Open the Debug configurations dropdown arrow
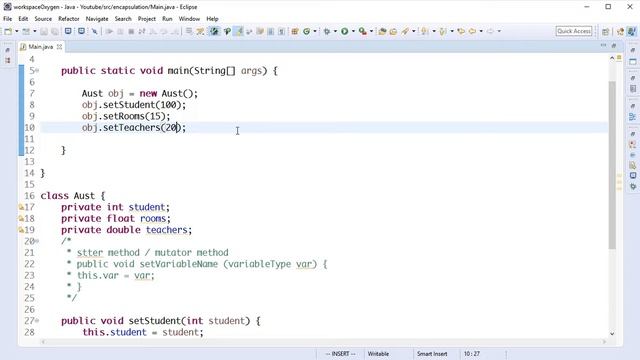 pyautogui.click(x=335, y=31)
